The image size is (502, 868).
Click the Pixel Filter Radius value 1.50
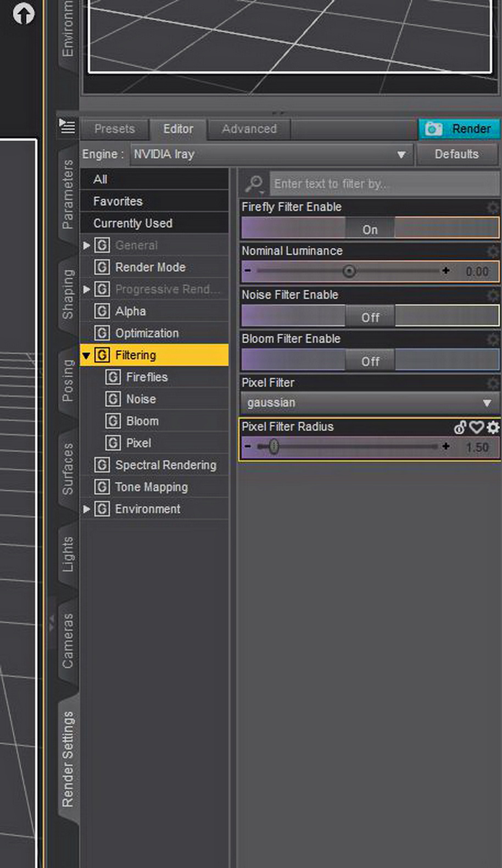477,447
